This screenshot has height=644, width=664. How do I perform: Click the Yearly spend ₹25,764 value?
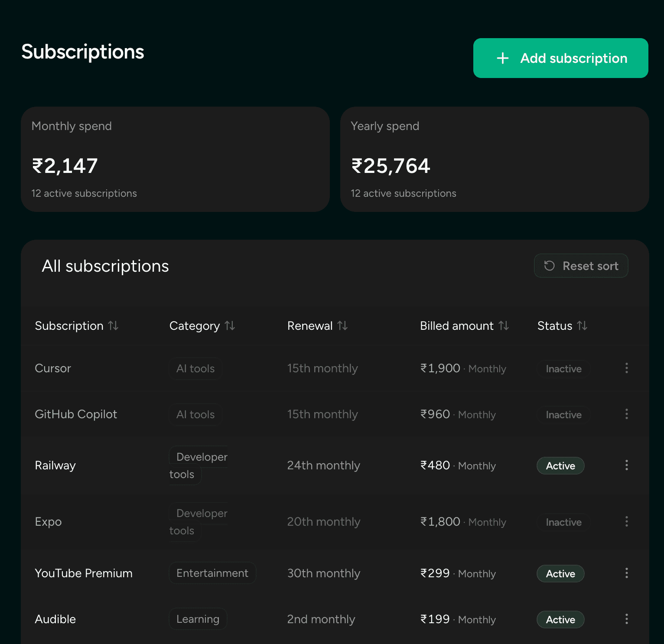tap(391, 166)
